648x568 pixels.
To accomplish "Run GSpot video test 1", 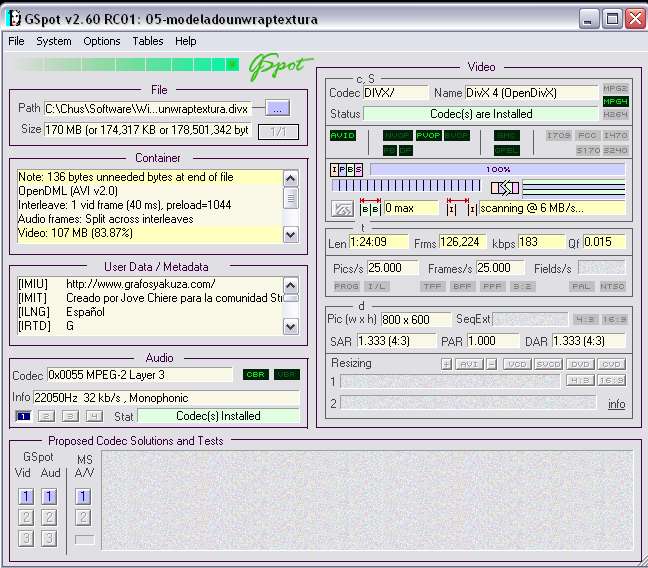I will [26, 496].
